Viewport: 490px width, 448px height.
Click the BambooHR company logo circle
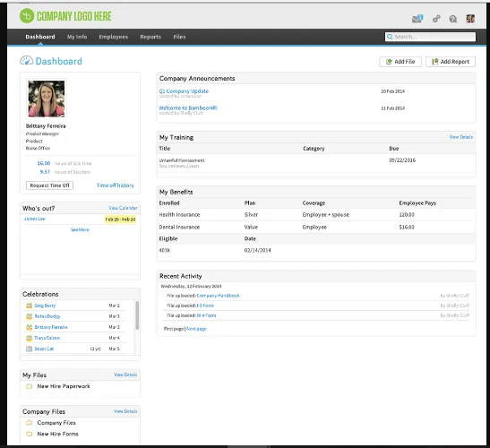click(x=27, y=15)
